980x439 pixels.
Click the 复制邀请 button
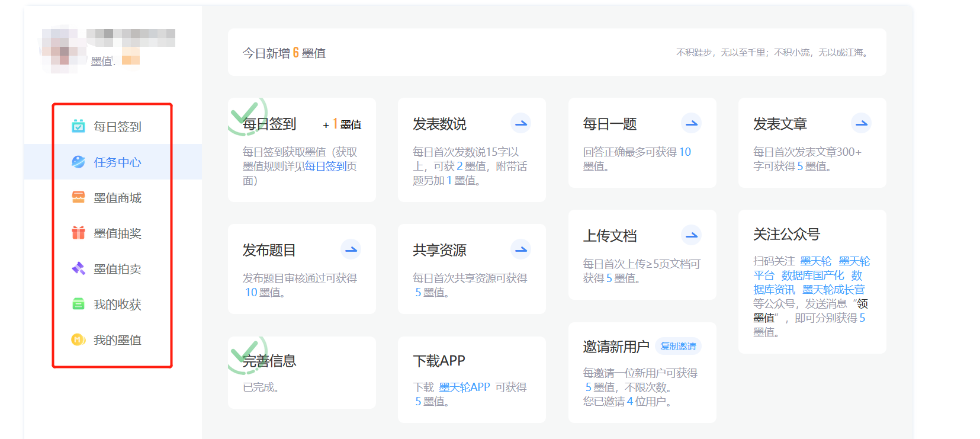[678, 346]
